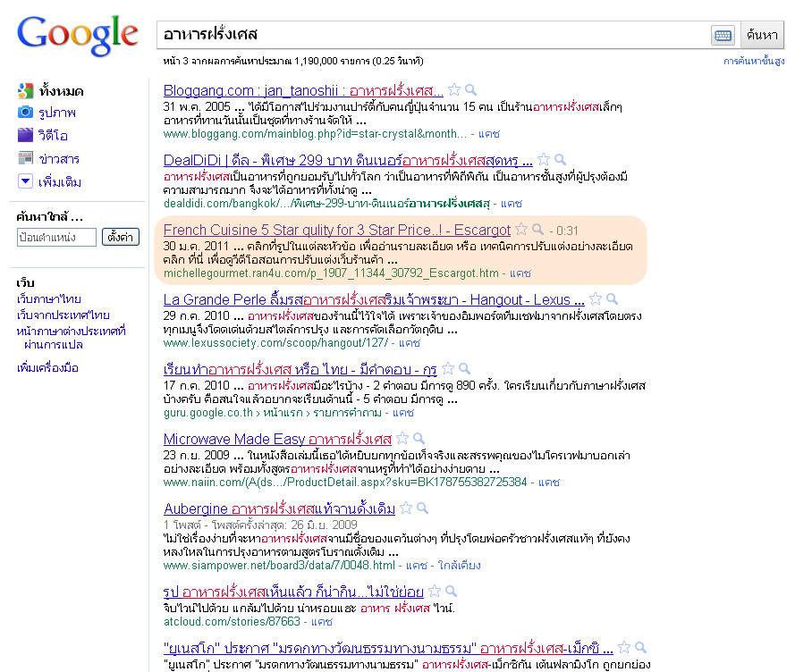Open French Cuisine 5 Star Escargot result
Screen dimensions: 812x672
coord(337,230)
